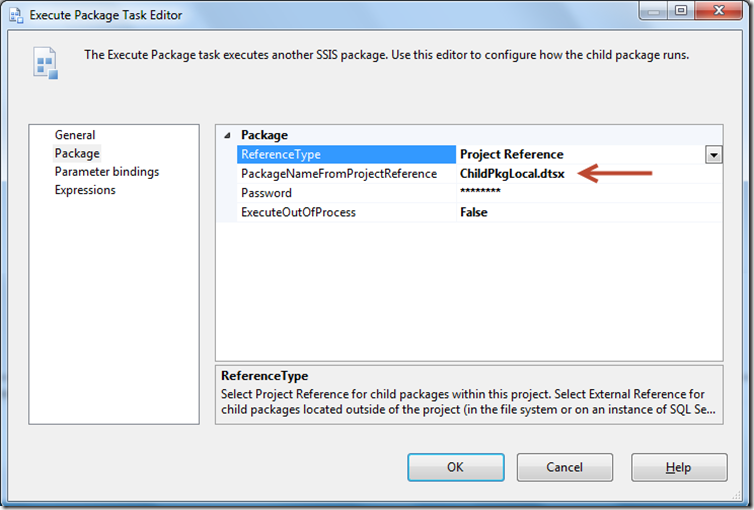The image size is (754, 510).
Task: Maximize the task editor window
Action: point(680,12)
